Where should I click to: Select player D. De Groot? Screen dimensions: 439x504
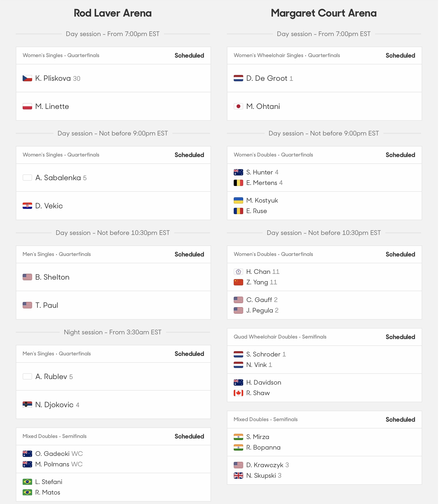point(267,78)
